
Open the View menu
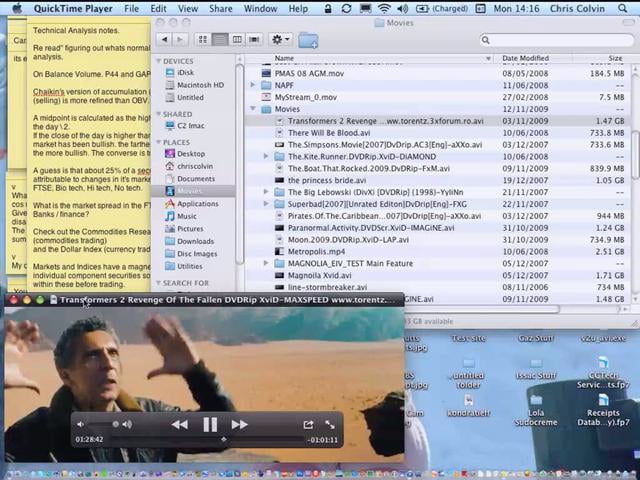(x=188, y=8)
